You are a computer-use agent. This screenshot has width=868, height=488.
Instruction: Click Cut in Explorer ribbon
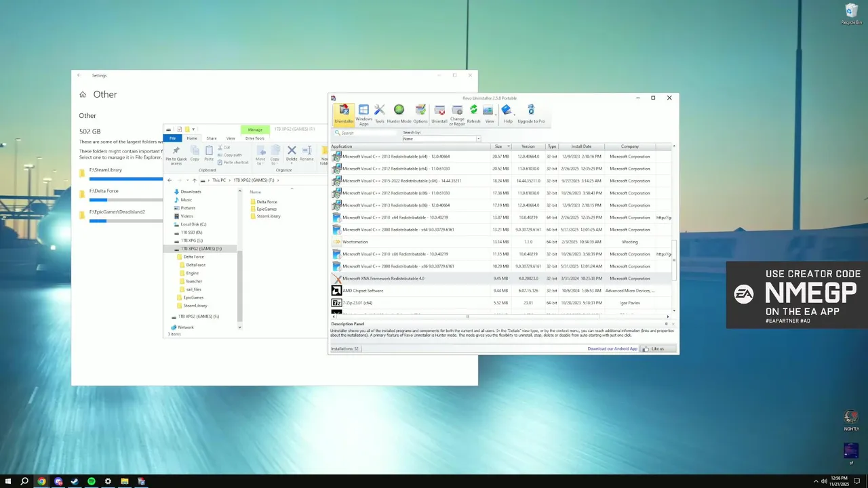pos(224,147)
